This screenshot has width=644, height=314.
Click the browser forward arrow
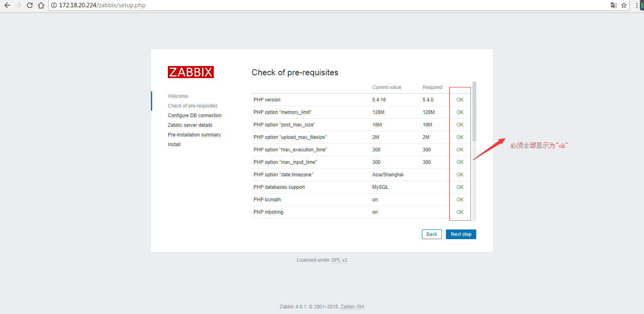point(19,5)
